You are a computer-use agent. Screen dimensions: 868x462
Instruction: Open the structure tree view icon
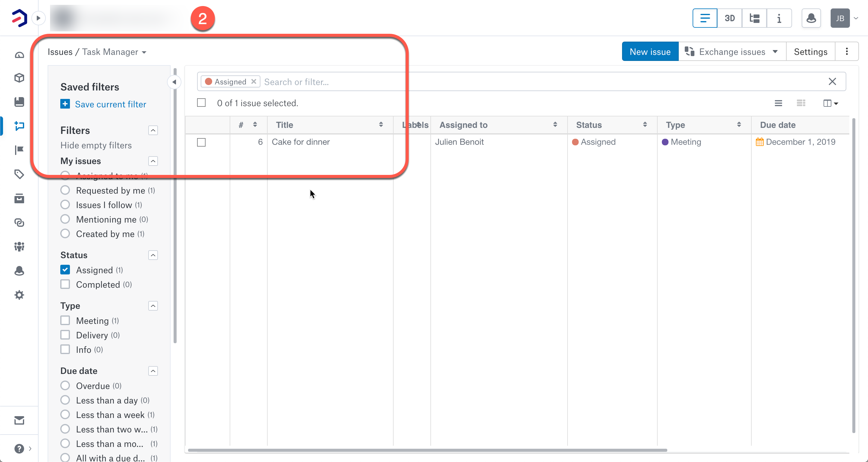point(754,18)
